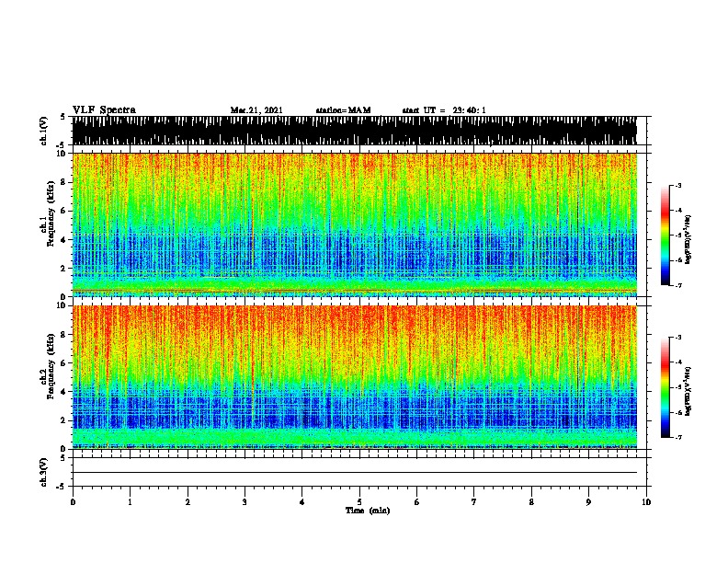Click the "10" kHz tick of ch.1 spectrogram
This screenshot has width=728, height=563.
click(x=63, y=154)
